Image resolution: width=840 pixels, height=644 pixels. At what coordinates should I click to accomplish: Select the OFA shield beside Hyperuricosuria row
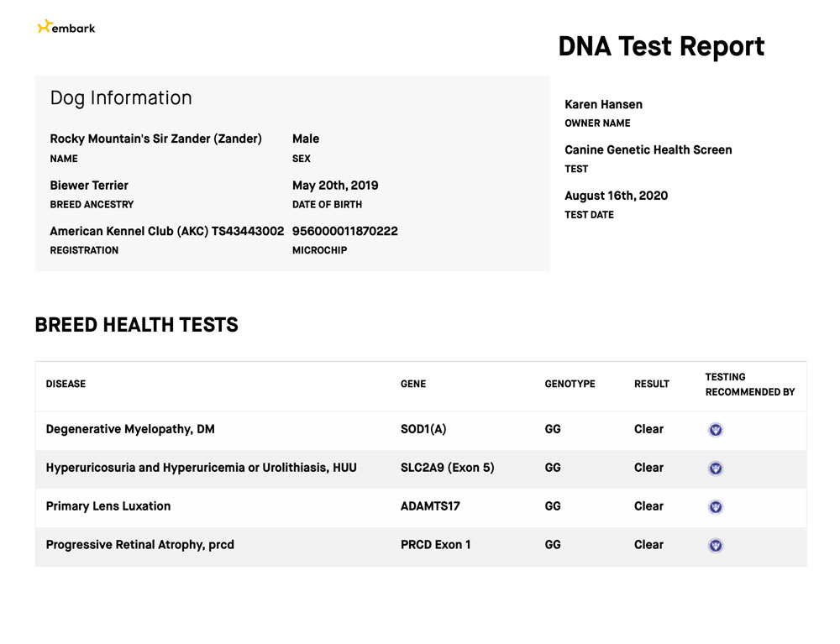point(715,468)
